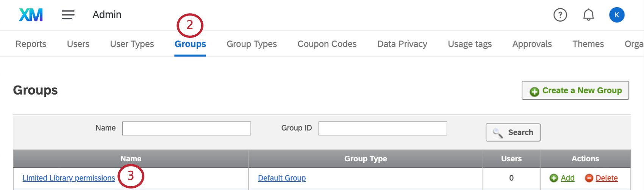The width and height of the screenshot is (644, 190).
Task: Navigate to Data Privacy tab
Action: pyautogui.click(x=402, y=44)
